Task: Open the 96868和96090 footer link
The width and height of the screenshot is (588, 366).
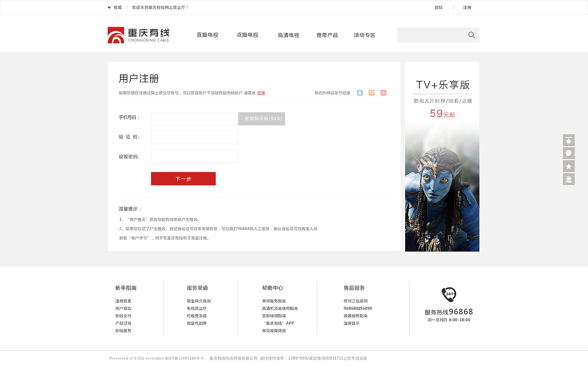Action: click(x=358, y=309)
